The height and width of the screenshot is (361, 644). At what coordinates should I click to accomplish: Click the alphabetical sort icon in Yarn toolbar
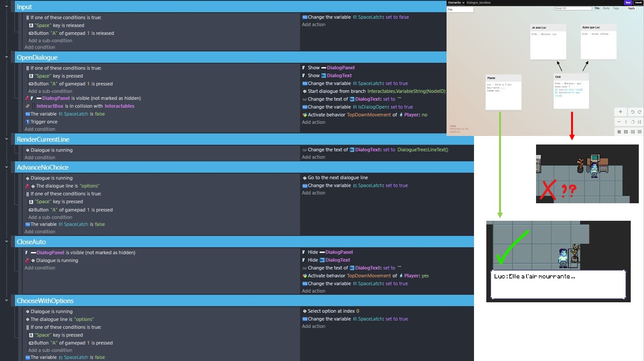tap(640, 122)
